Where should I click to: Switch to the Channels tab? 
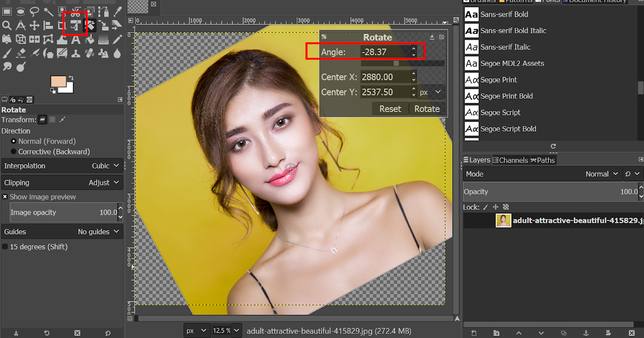[x=510, y=159]
